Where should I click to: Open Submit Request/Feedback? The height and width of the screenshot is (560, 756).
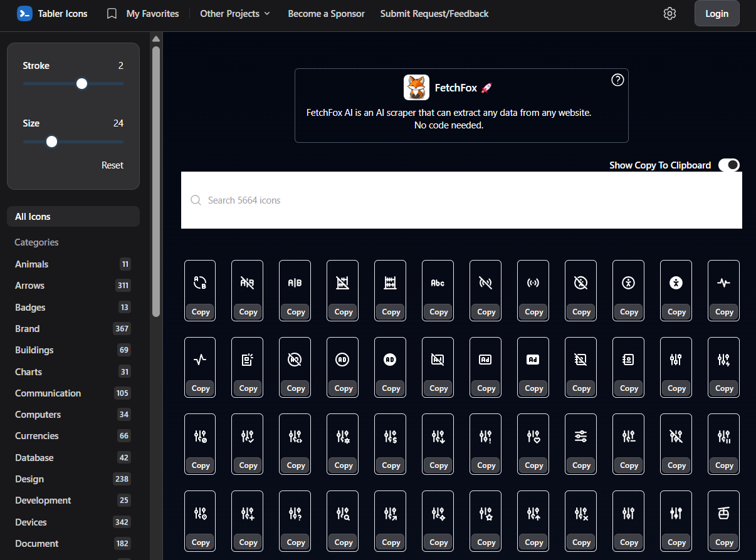(434, 13)
